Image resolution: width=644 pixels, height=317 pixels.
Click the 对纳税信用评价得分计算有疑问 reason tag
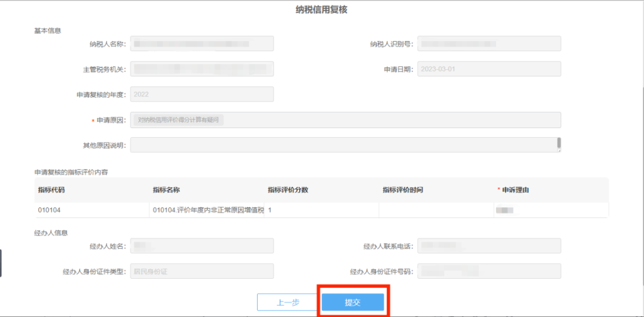point(178,120)
